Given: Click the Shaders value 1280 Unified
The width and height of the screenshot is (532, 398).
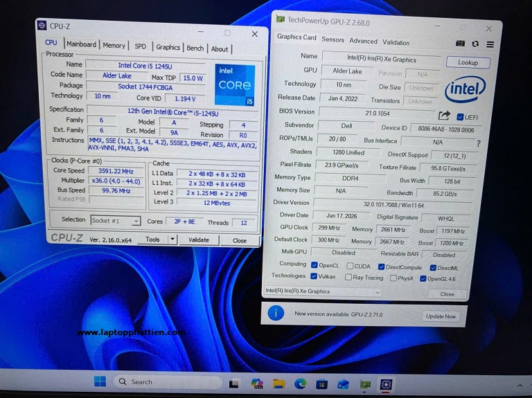Looking at the screenshot, I should 348,152.
